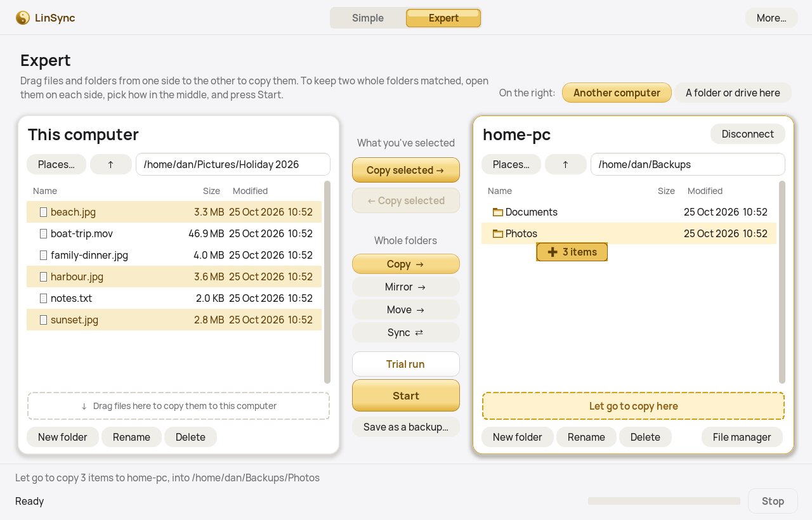Click the /home/dan/Pictures/Holiday 2026 path field
Image resolution: width=812 pixels, height=520 pixels.
[233, 164]
